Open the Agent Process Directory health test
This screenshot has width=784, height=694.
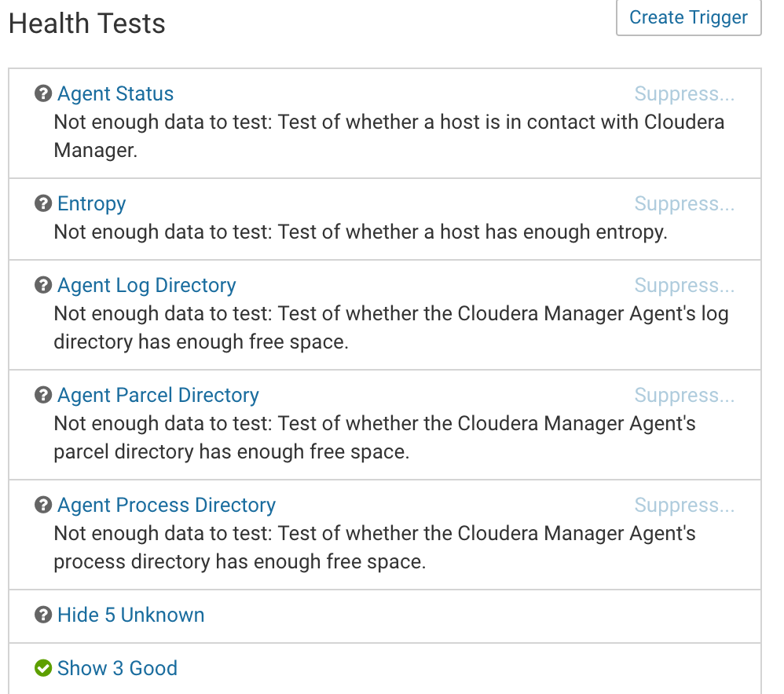tap(166, 505)
